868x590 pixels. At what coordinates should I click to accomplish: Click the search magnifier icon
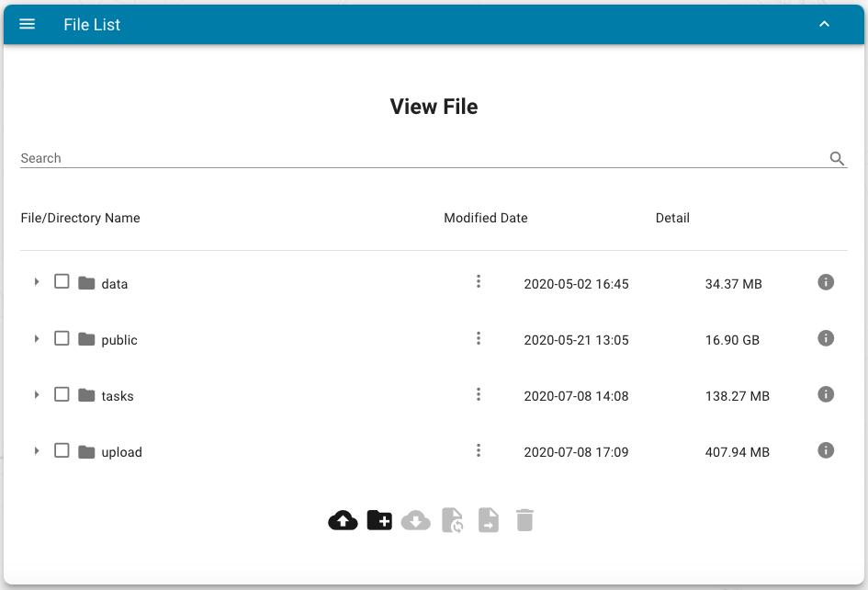click(x=837, y=158)
